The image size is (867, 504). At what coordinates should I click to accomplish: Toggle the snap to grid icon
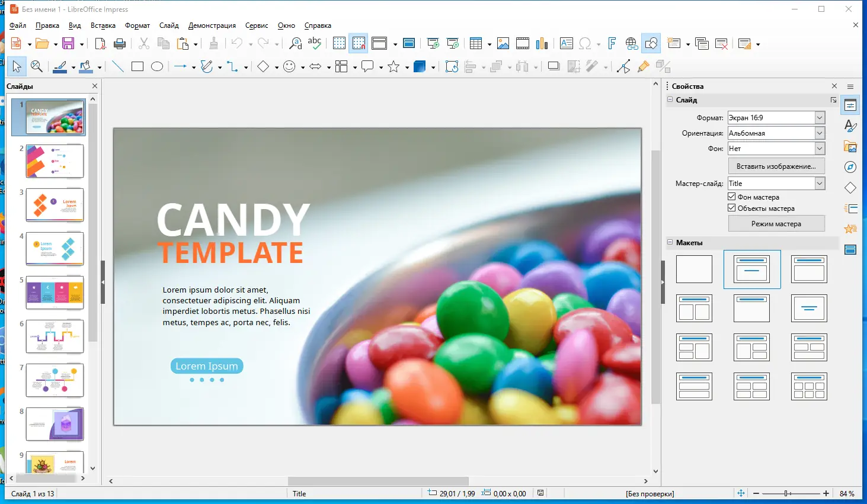tap(359, 43)
